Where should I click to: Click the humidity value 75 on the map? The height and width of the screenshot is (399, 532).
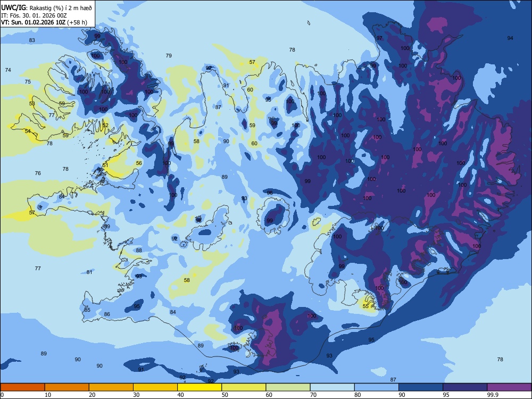click(x=28, y=81)
